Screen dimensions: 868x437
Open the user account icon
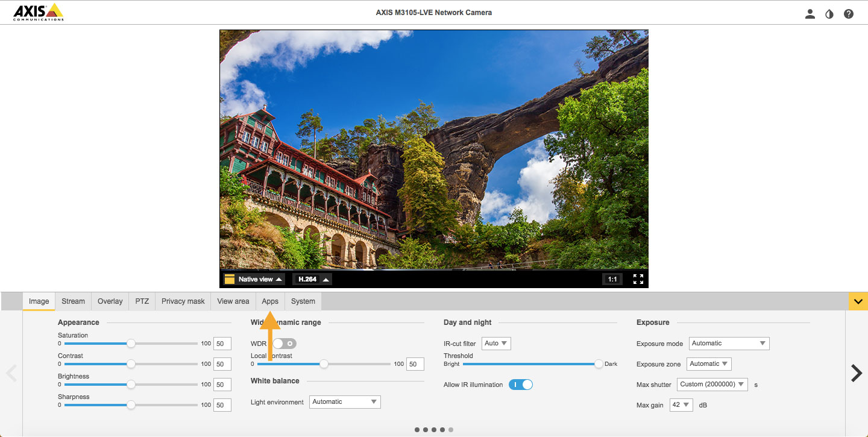pos(810,14)
